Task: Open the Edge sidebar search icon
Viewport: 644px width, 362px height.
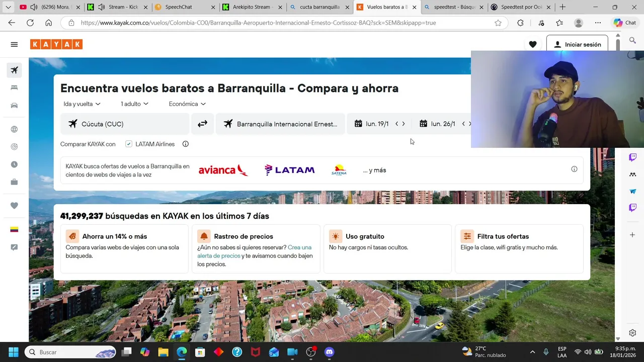Action: tap(632, 41)
